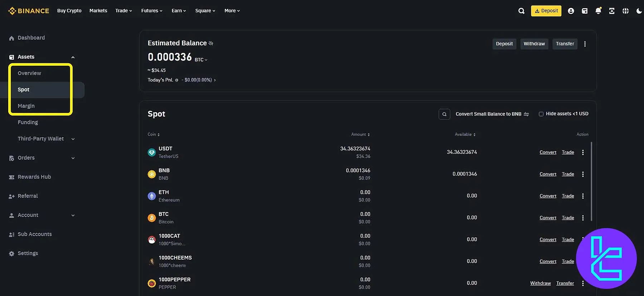The image size is (644, 296).
Task: Toggle dark mode moon icon
Action: click(639, 11)
